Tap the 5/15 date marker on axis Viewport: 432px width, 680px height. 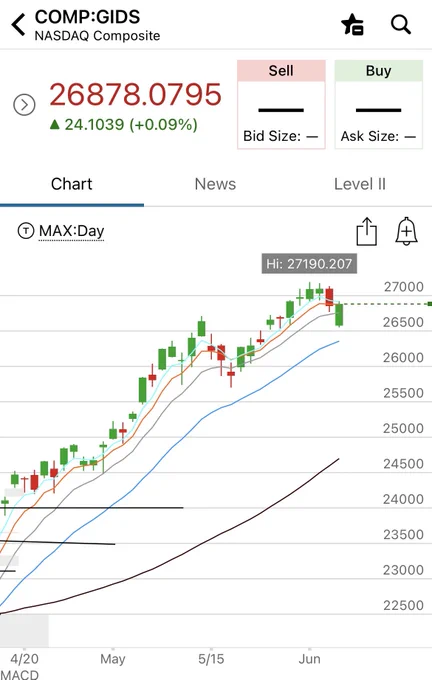click(x=211, y=659)
